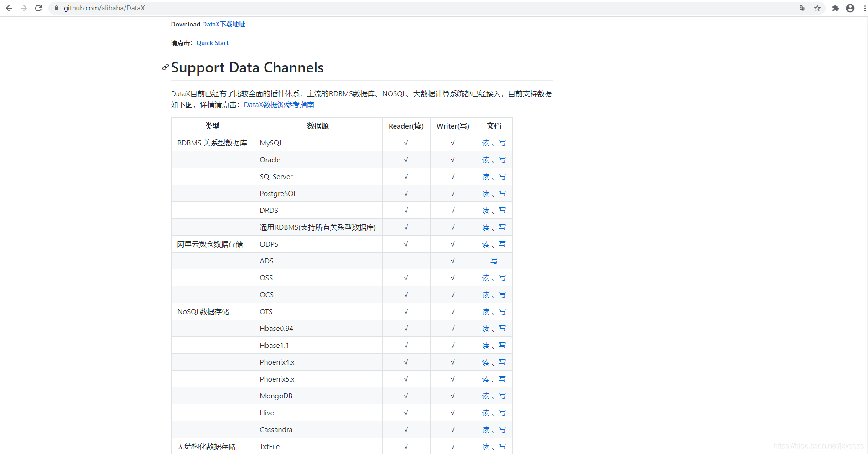Go back to the previous page
This screenshot has height=454, width=868.
click(x=9, y=8)
